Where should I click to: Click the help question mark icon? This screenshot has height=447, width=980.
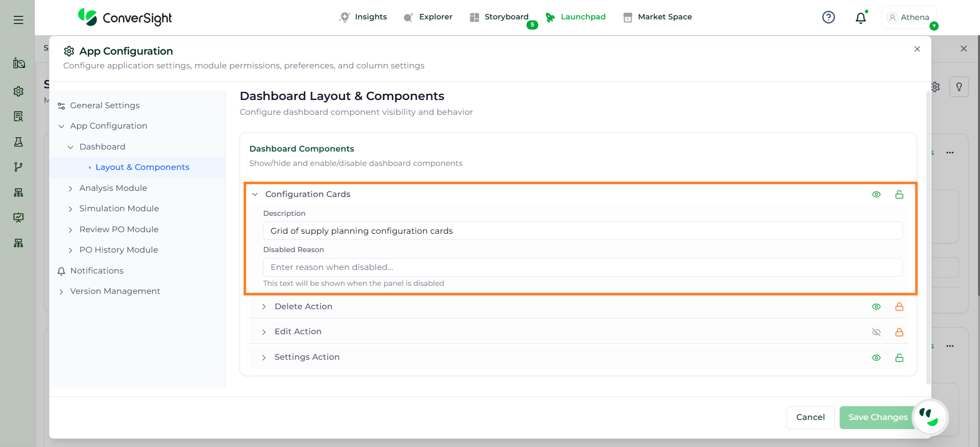(x=828, y=17)
